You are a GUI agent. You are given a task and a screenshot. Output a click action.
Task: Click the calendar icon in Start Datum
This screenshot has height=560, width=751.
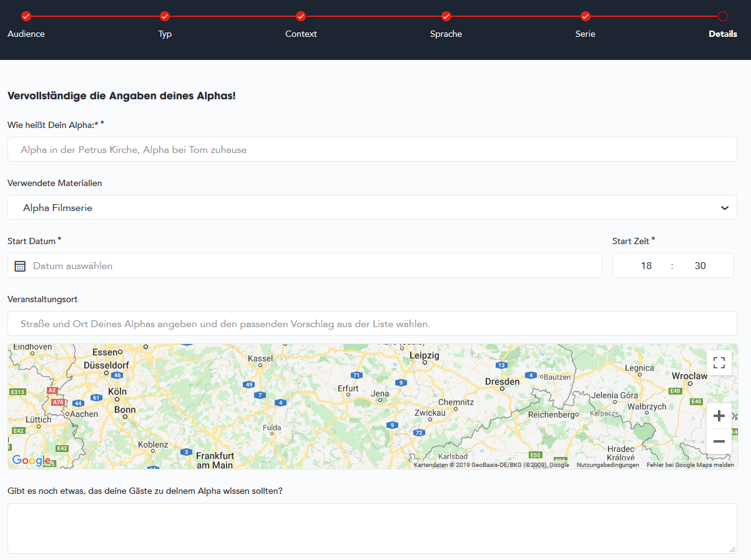[x=20, y=266]
